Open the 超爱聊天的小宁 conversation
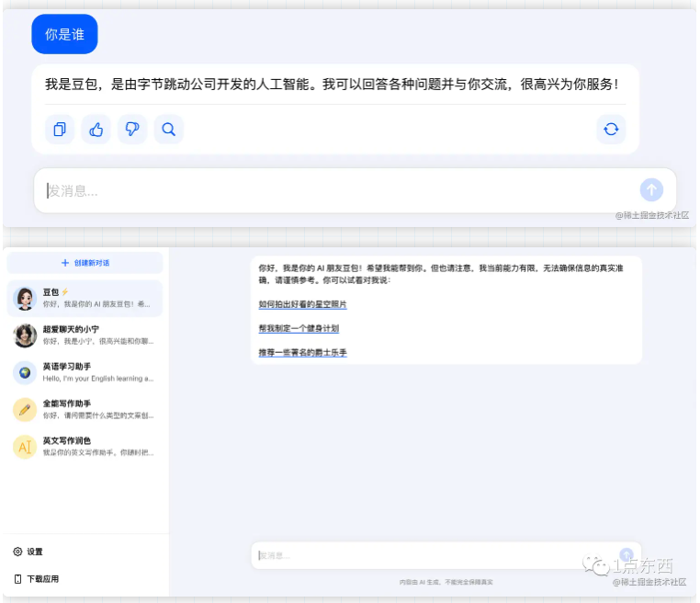 point(85,336)
